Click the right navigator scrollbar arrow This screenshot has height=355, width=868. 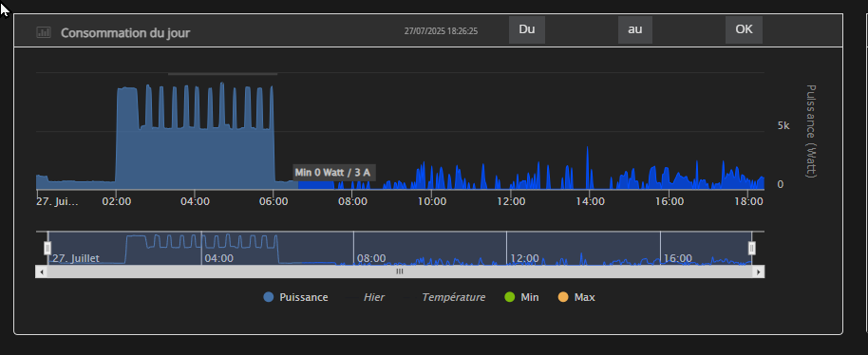point(760,271)
